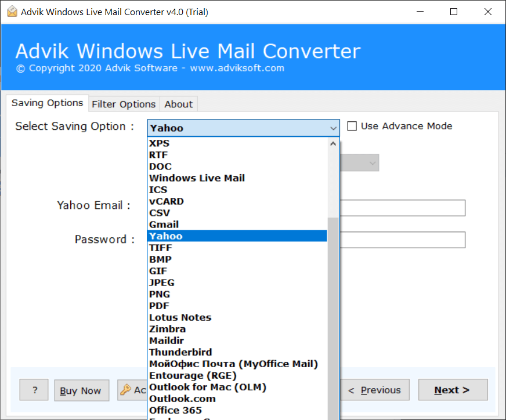
Task: Choose TIFF format
Action: (237, 248)
